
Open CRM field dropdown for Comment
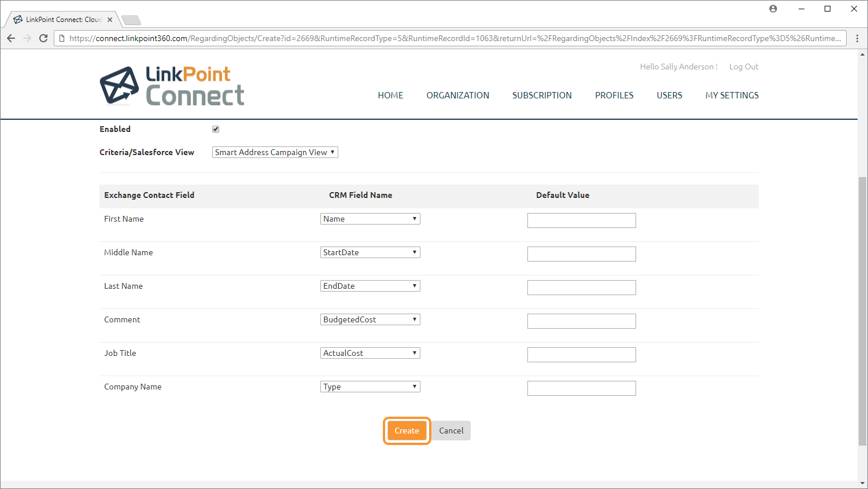tap(370, 319)
